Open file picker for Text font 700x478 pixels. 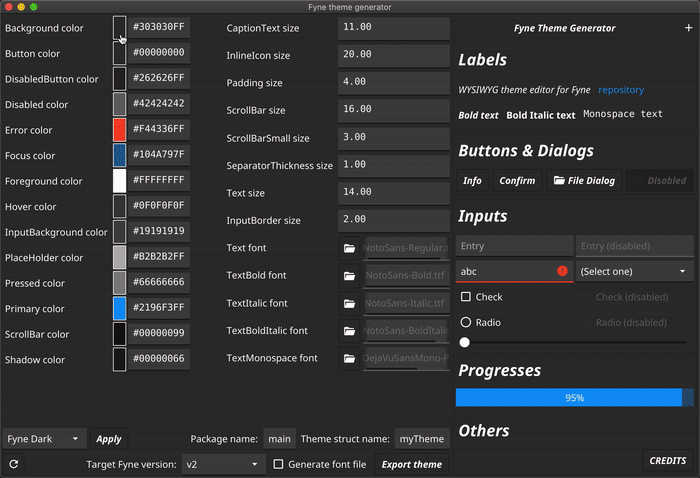coord(349,248)
